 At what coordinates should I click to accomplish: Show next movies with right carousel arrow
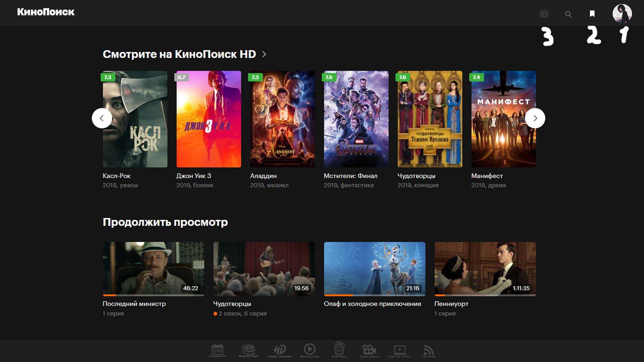(x=535, y=118)
